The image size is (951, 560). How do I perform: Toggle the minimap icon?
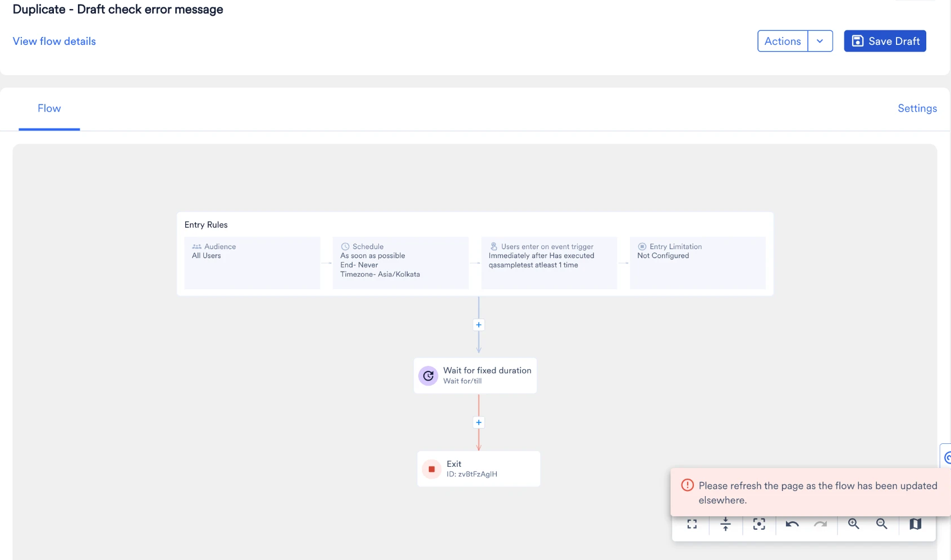tap(915, 524)
